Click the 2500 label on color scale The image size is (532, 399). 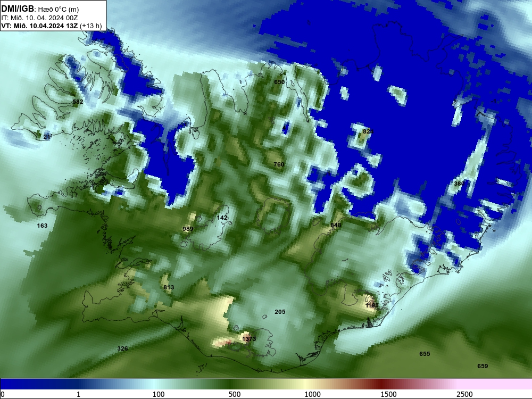[464, 394]
